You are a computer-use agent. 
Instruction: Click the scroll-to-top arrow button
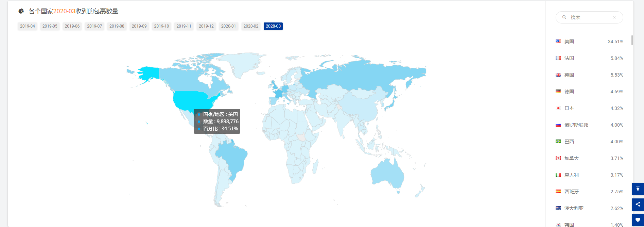pos(638,189)
